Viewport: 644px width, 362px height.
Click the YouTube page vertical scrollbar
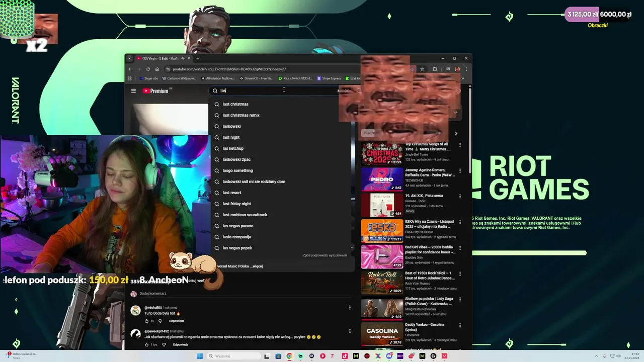(470, 131)
